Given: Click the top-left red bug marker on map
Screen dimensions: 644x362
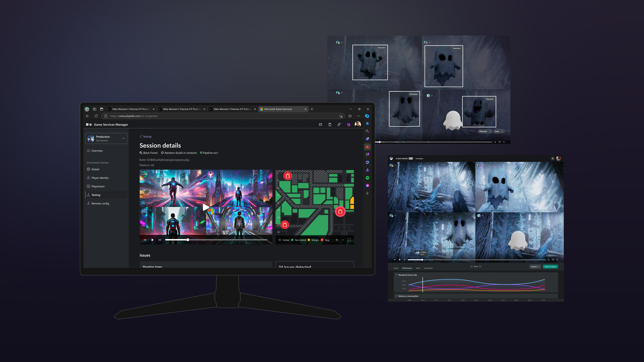Looking at the screenshot, I should [x=288, y=176].
